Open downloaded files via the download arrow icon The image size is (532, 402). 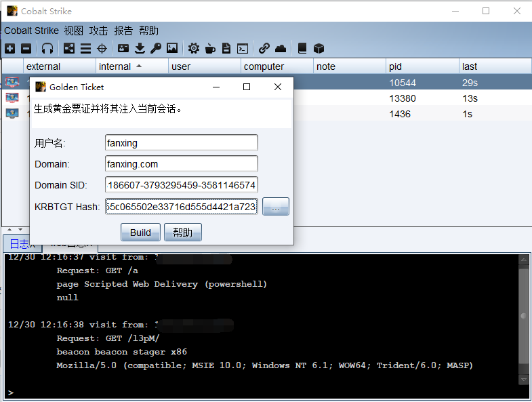[140, 49]
